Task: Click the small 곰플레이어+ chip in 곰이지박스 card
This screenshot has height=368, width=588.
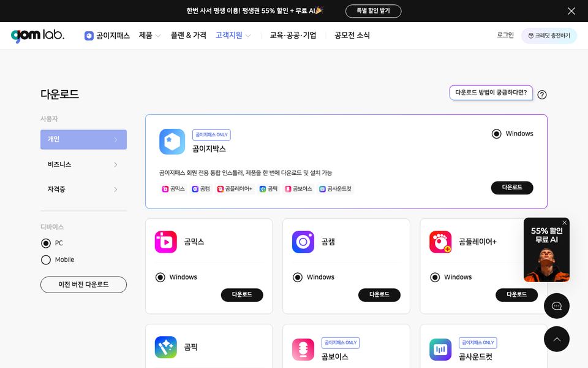Action: [x=235, y=189]
